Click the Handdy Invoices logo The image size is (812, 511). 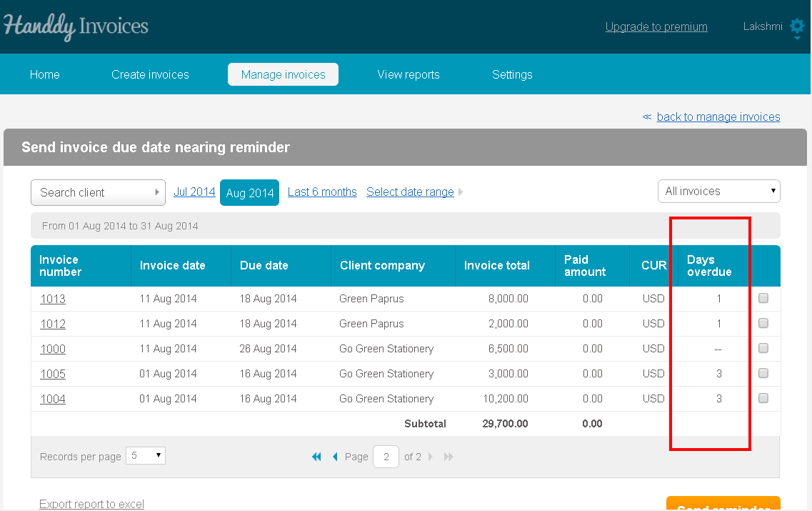(76, 26)
